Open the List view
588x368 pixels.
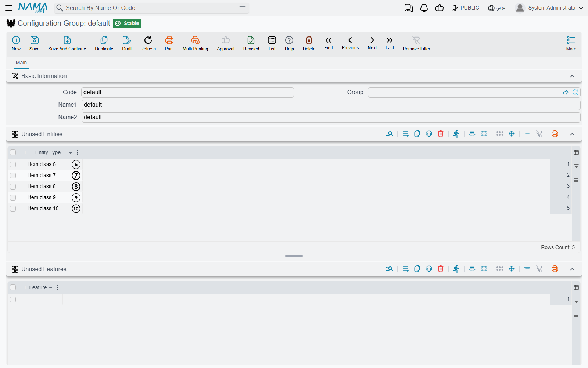click(x=272, y=43)
